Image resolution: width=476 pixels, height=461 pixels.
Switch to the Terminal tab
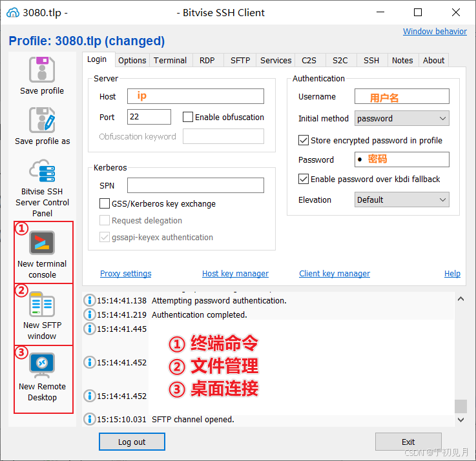click(170, 61)
